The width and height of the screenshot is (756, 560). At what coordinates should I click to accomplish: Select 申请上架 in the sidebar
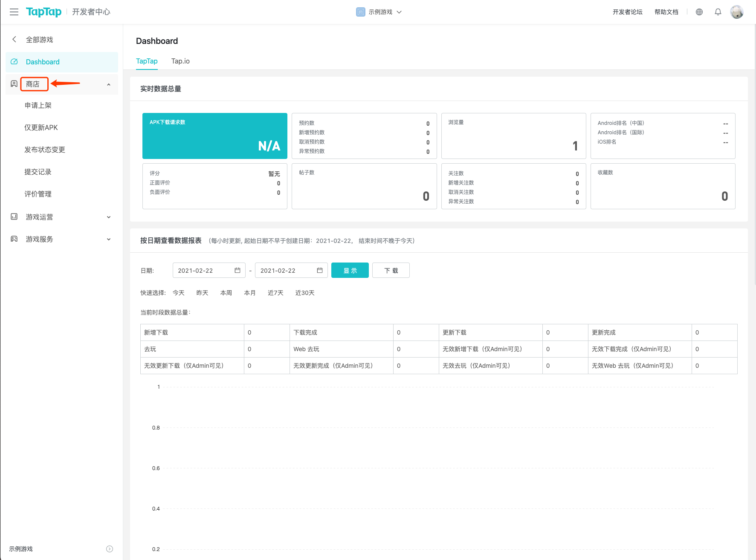click(38, 105)
